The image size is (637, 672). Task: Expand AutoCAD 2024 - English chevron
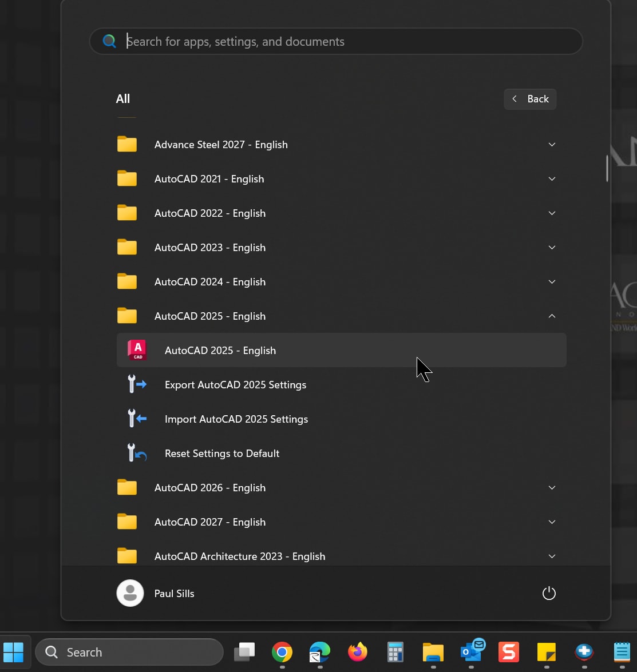tap(552, 281)
